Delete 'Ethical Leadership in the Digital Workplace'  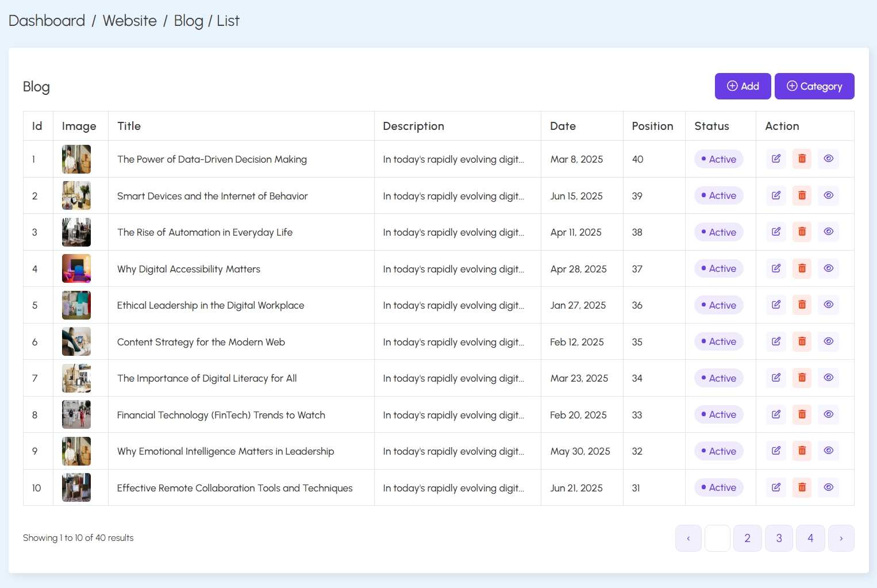pyautogui.click(x=802, y=305)
